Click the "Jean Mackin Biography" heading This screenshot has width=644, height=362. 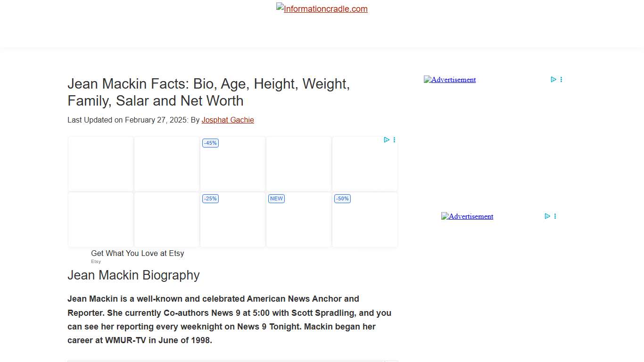pyautogui.click(x=133, y=275)
